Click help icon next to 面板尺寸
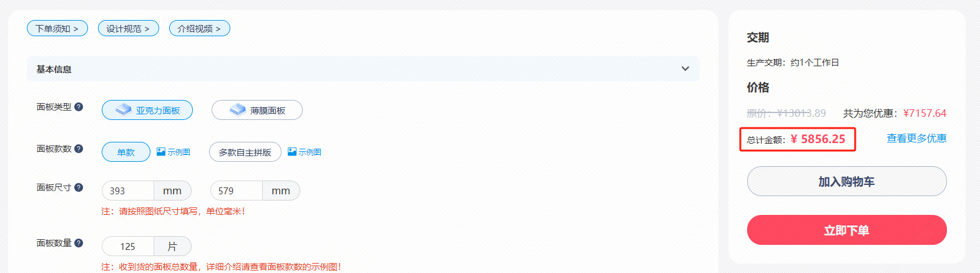 79,187
